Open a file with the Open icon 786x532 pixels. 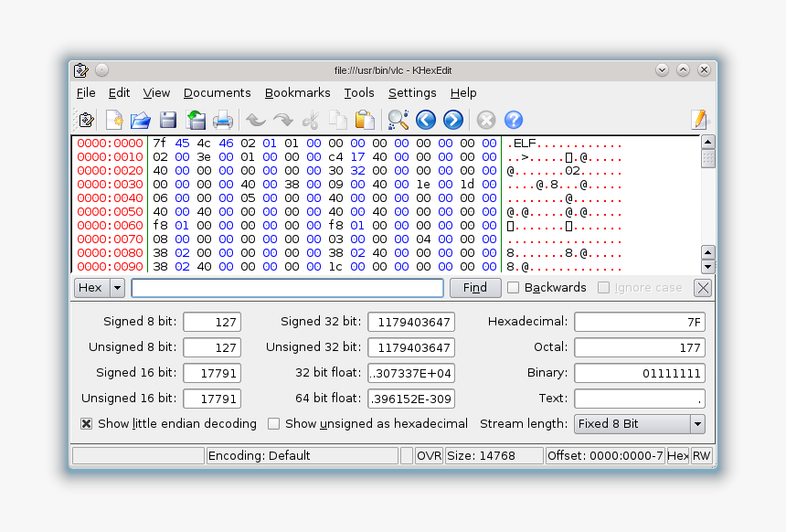pos(140,120)
